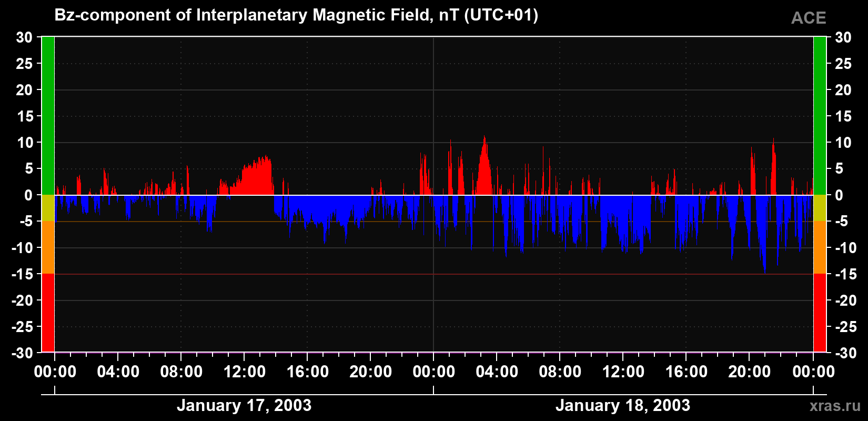Screen dimensions: 868x421
Task: Click the 08:00 time label for January 17
Action: 181,372
